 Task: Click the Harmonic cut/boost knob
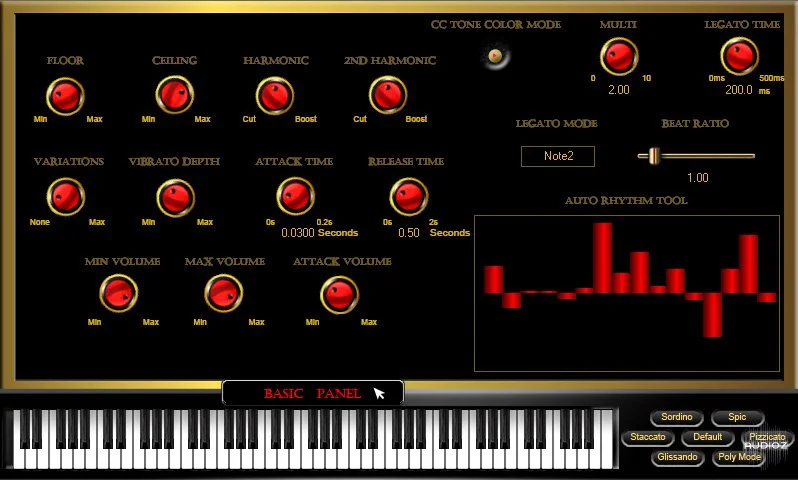pos(275,96)
